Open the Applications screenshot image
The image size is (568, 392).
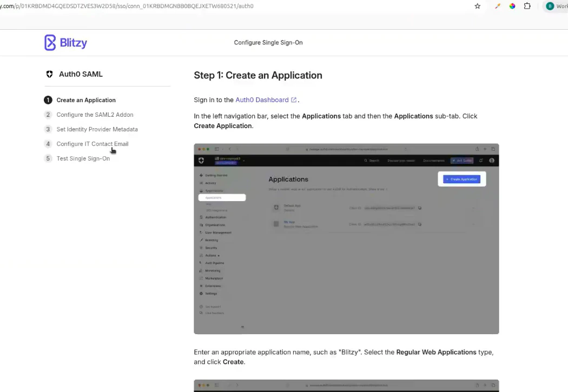click(346, 239)
